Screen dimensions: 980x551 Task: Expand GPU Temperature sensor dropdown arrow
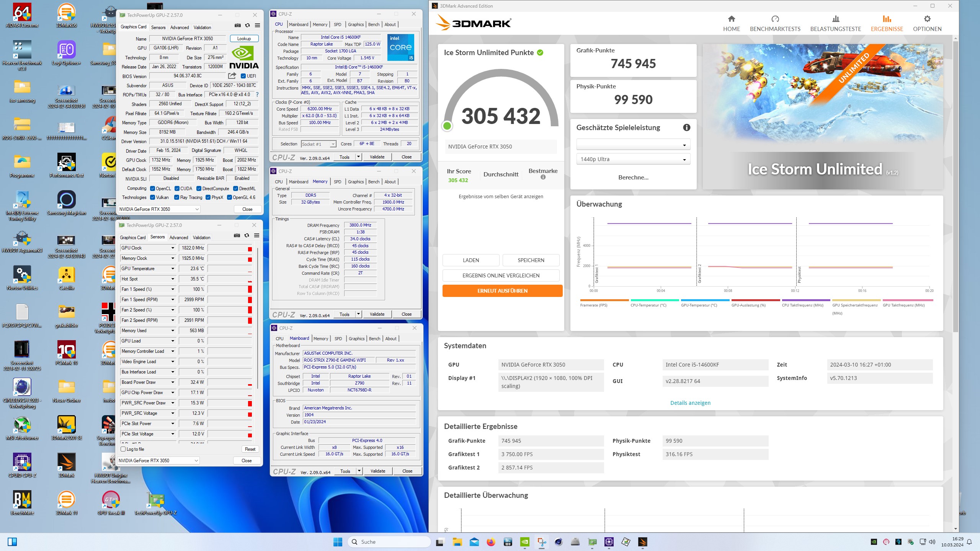(x=173, y=269)
